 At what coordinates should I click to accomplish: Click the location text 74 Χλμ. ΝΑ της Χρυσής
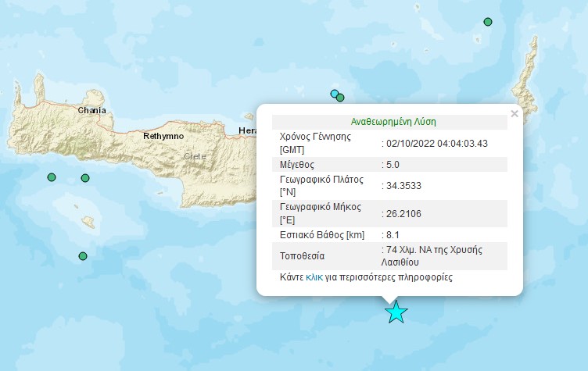click(x=434, y=250)
